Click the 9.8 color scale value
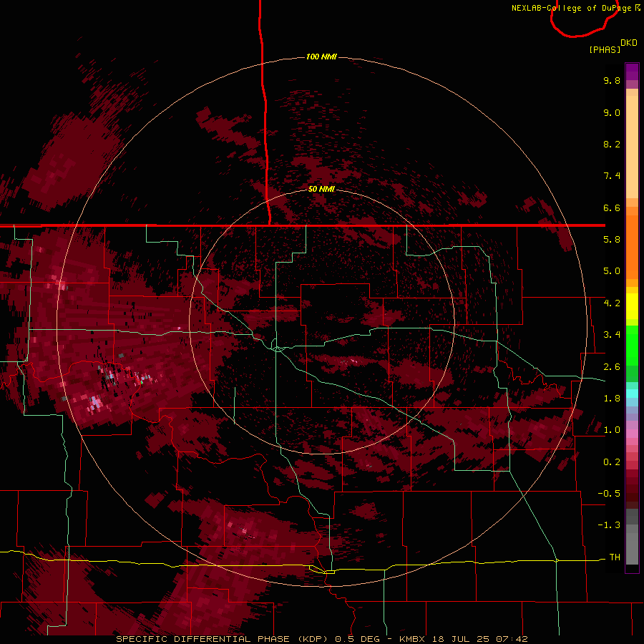Viewport: 644px width, 644px height. [612, 80]
